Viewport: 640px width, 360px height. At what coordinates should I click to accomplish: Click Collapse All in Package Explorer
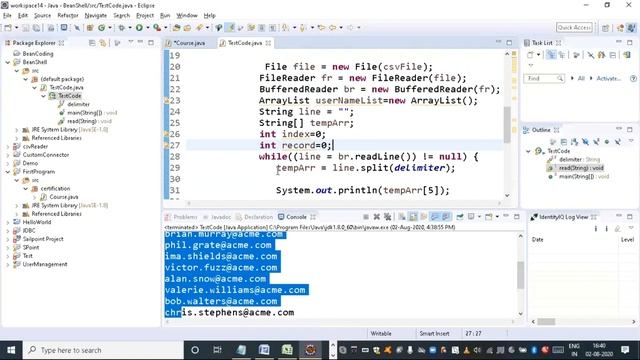coord(92,43)
